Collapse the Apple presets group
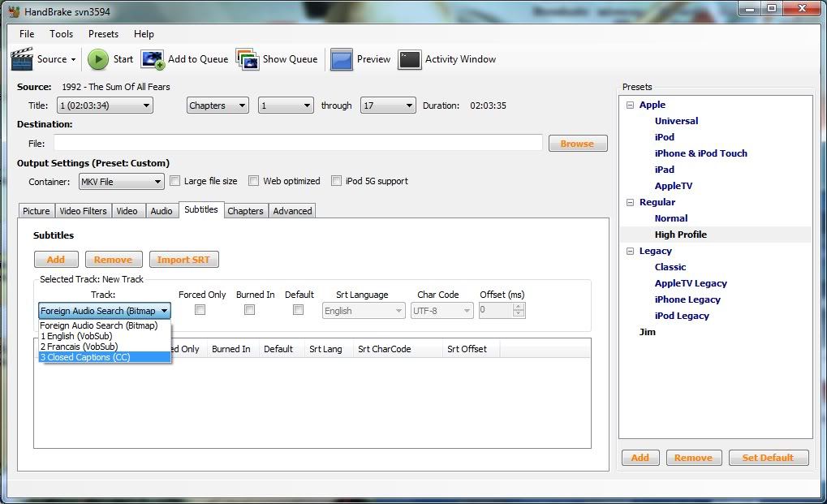The width and height of the screenshot is (827, 504). 630,105
